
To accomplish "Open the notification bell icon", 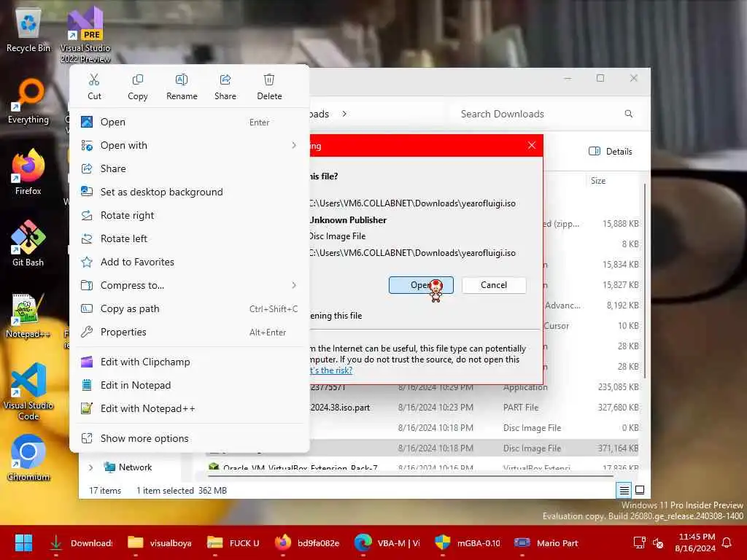I will [727, 542].
